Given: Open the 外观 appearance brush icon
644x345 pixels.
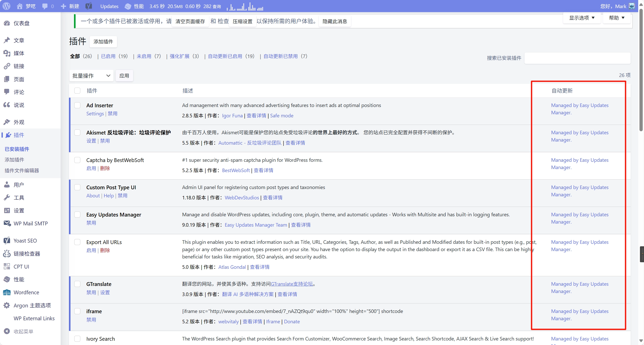Looking at the screenshot, I should coord(7,122).
